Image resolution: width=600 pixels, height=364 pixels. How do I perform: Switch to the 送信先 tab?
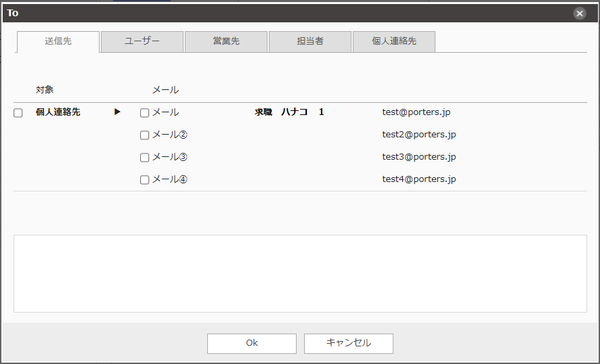point(58,41)
